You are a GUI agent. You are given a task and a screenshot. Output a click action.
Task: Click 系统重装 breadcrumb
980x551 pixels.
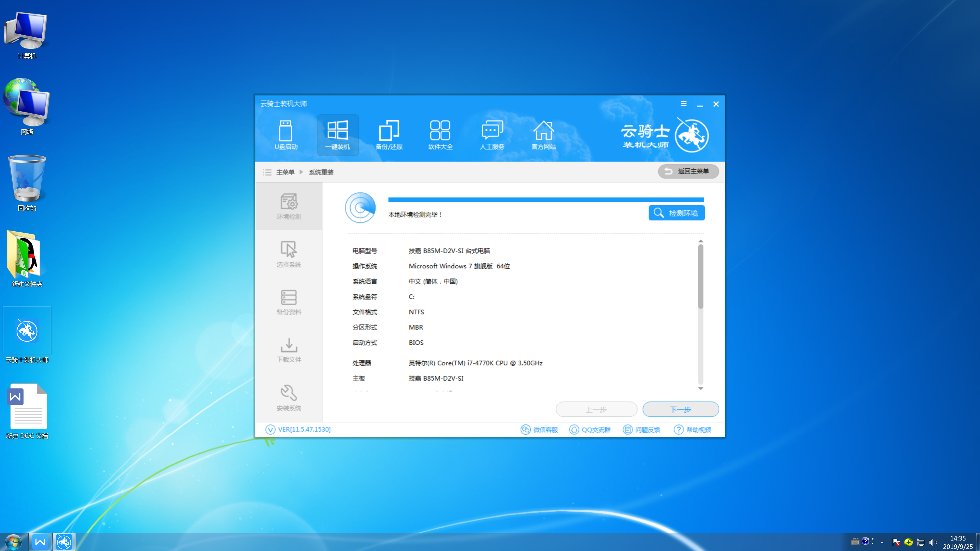click(321, 172)
